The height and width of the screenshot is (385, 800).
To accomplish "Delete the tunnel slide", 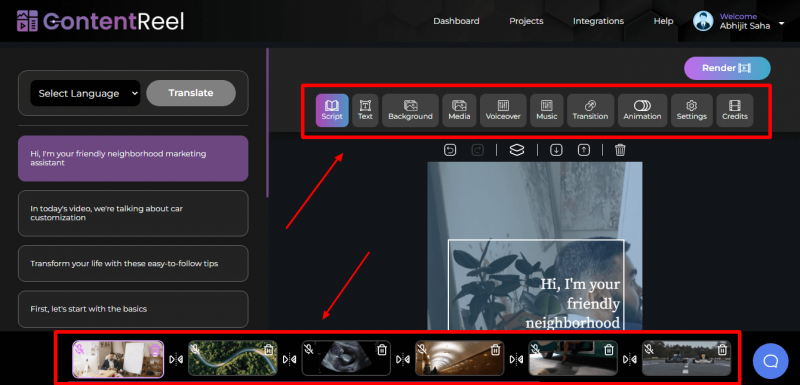I will (x=495, y=350).
